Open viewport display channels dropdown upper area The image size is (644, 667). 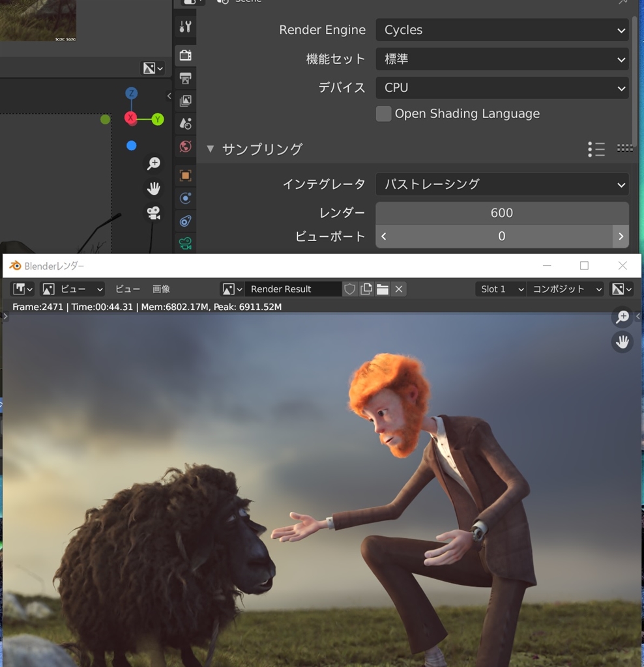153,68
